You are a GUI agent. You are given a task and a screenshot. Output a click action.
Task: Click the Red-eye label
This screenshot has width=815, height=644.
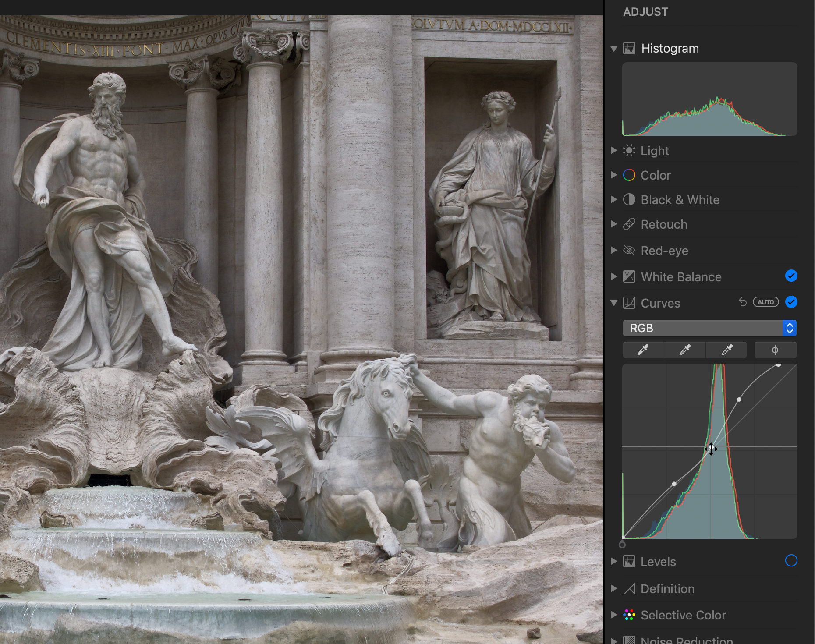[664, 251]
